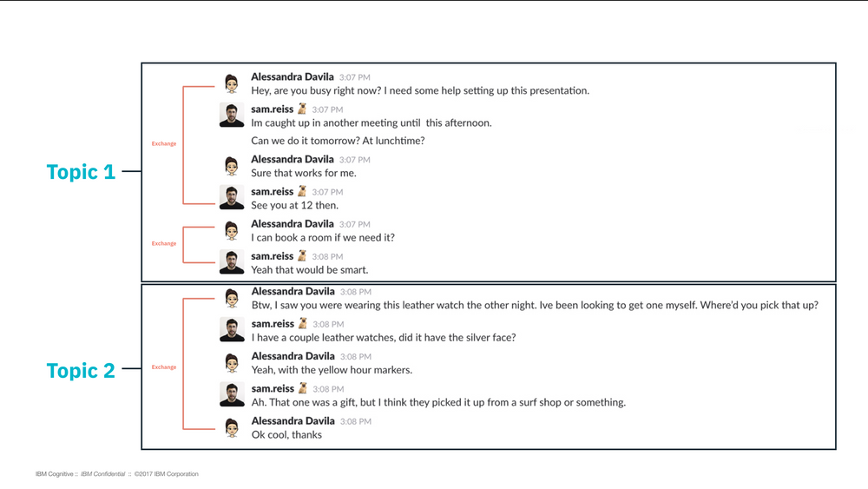Select sam.reiss avatar beside "Yeah that would be smart"
The image size is (868, 489).
tap(231, 262)
